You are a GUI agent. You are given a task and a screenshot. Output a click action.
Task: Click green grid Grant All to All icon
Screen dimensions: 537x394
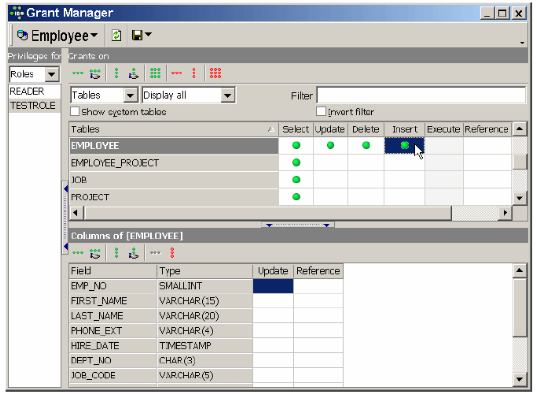click(x=155, y=73)
